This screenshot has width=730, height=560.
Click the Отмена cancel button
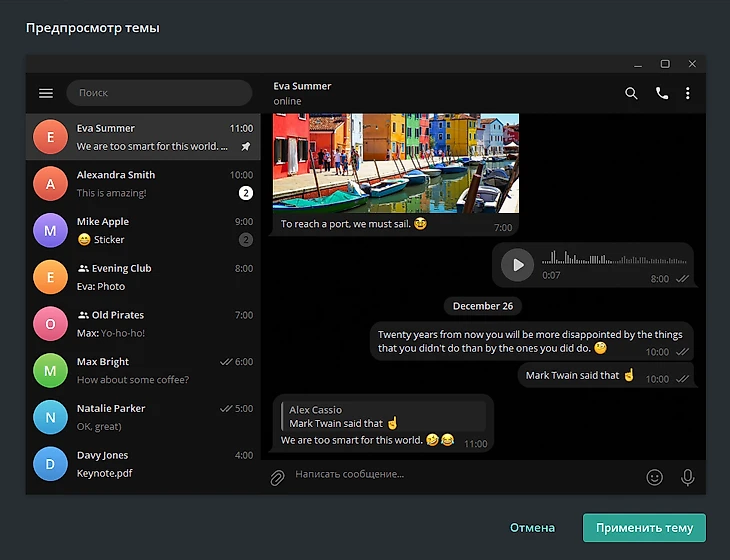[532, 528]
